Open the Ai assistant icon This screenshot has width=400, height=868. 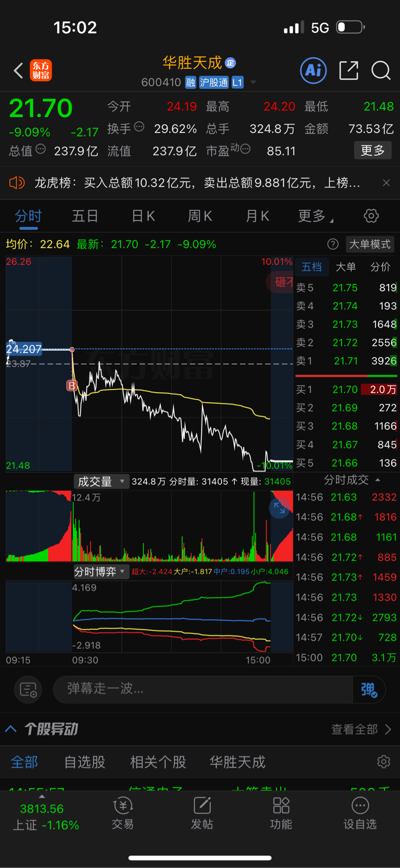(314, 70)
